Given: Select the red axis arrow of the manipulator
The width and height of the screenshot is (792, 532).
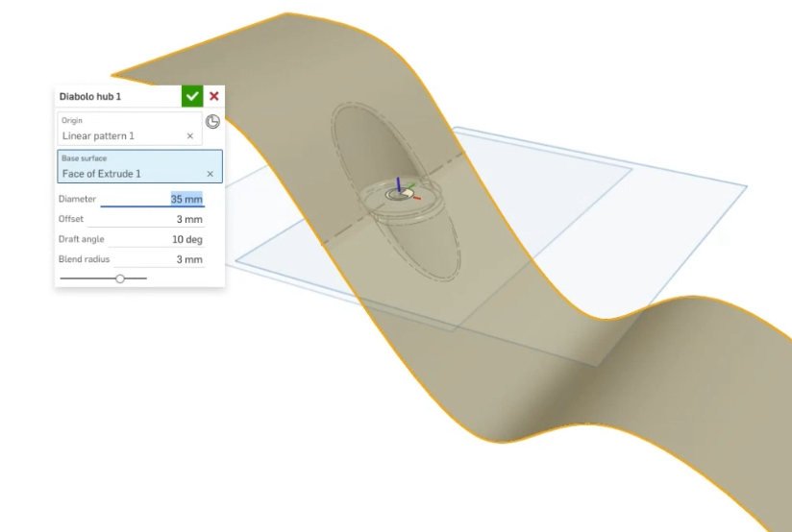Looking at the screenshot, I should coord(417,198).
